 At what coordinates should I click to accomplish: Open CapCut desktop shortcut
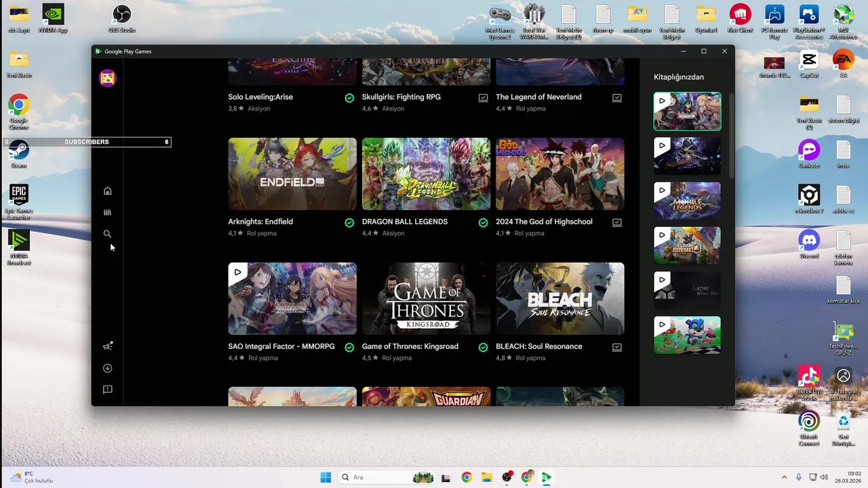coord(808,64)
